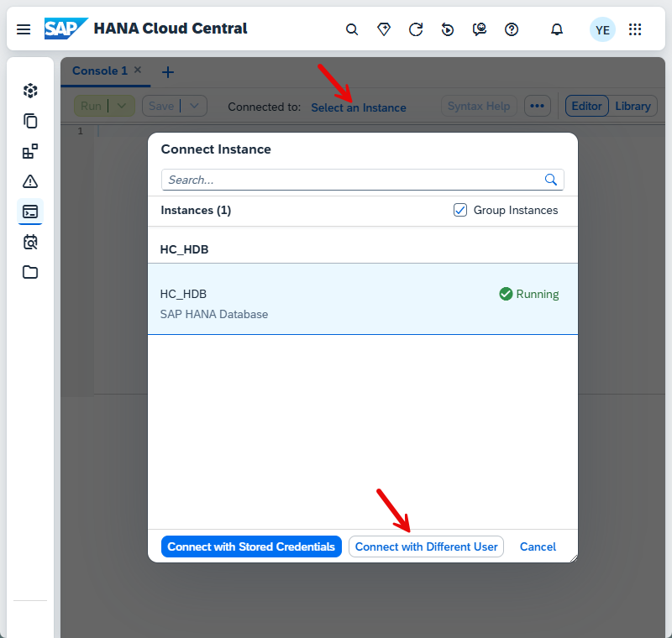Toggle the Group Instances checkbox
672x638 pixels.
460,210
